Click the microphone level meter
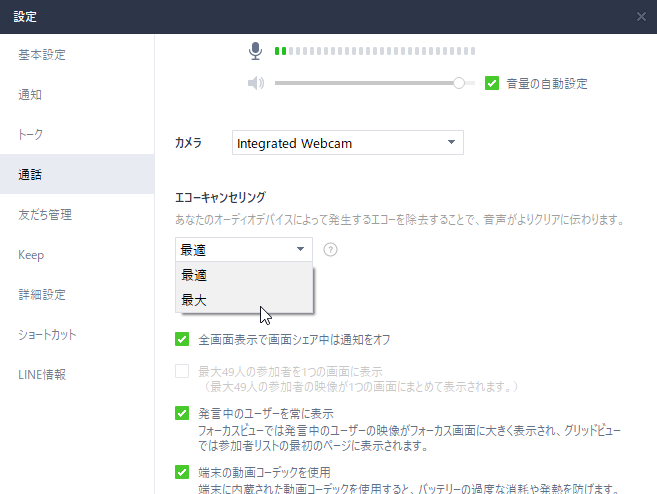Viewport: 657px width, 494px height. click(375, 51)
